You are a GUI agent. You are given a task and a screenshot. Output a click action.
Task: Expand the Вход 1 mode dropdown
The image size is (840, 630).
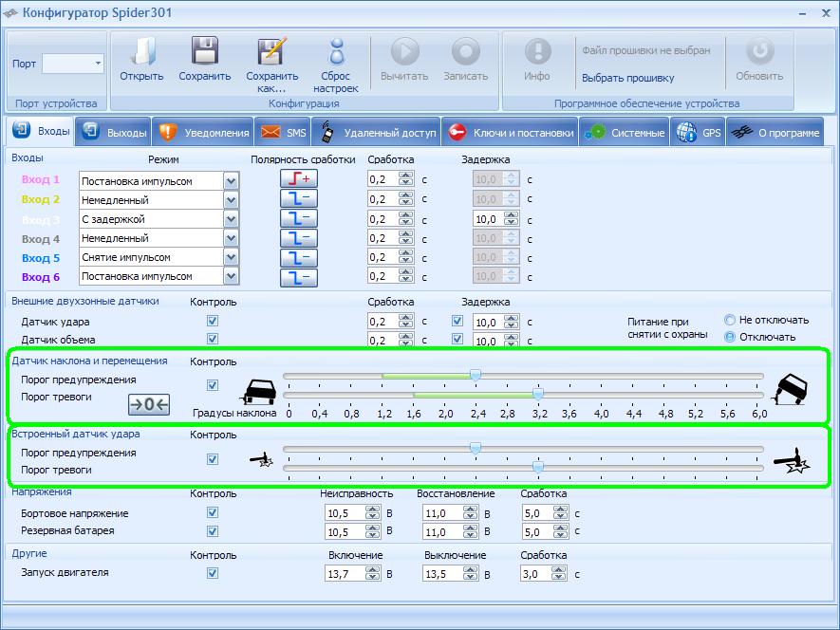tap(231, 180)
